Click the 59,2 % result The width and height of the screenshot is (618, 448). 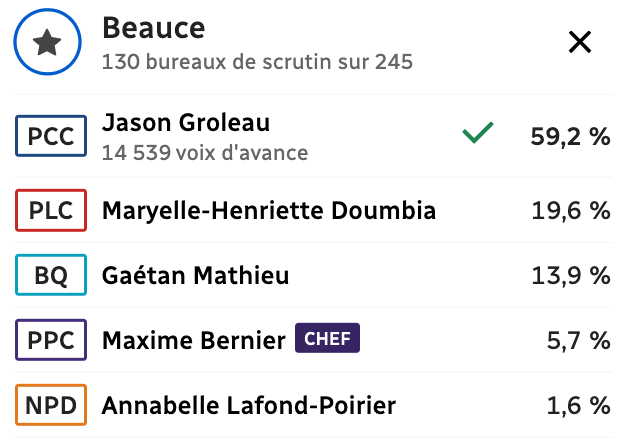tap(570, 136)
